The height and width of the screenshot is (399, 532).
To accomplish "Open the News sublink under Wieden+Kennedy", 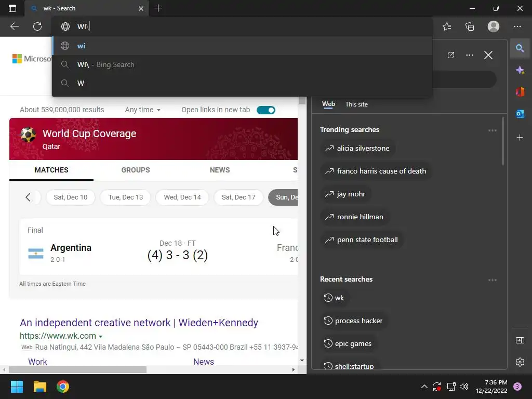I will (x=204, y=362).
